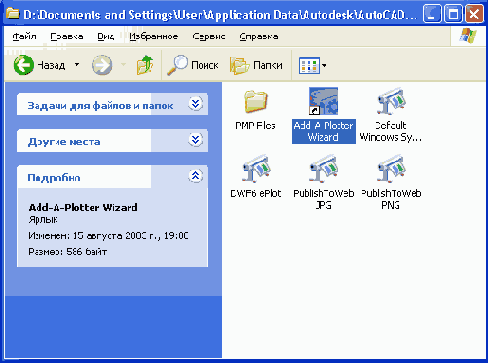Go up one folder level
The image size is (488, 363).
pyautogui.click(x=145, y=65)
